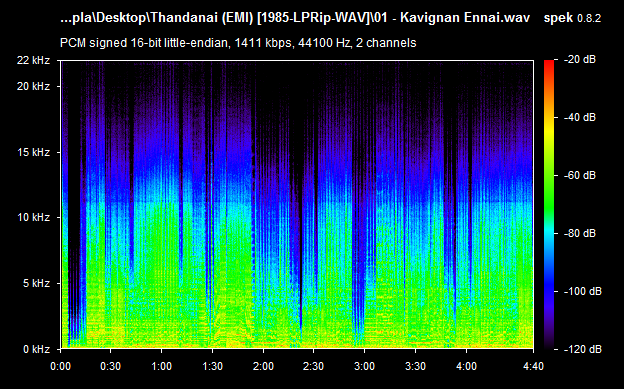Click the "3:30" time axis label
This screenshot has height=389, width=624.
pos(415,366)
